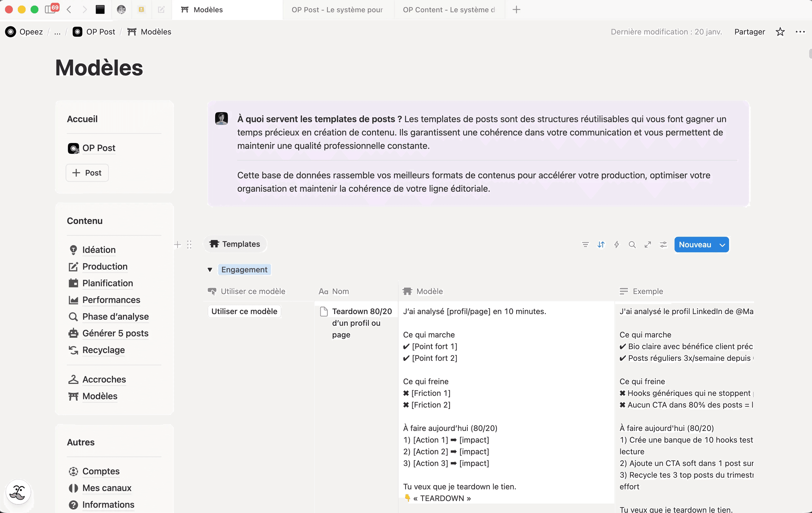
Task: Click the plus Post button
Action: [87, 172]
